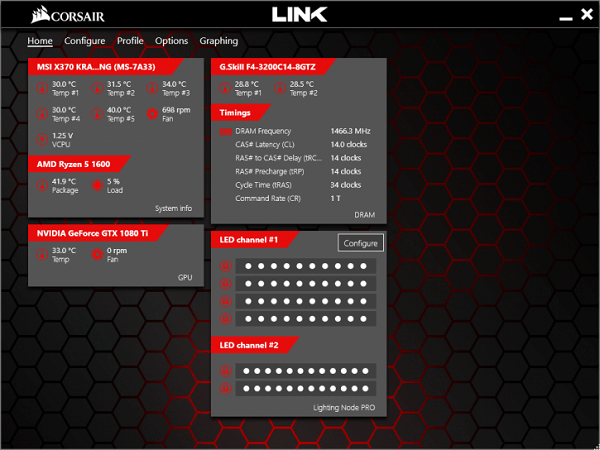The width and height of the screenshot is (600, 450).
Task: Open the Graphing tab
Action: coord(219,41)
